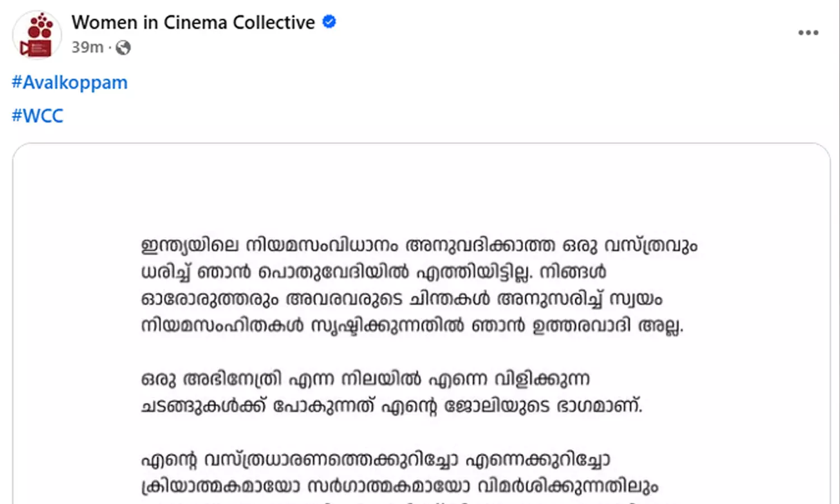Click the line starting with ധരിച്ച് ഞാൻ

coord(374,272)
